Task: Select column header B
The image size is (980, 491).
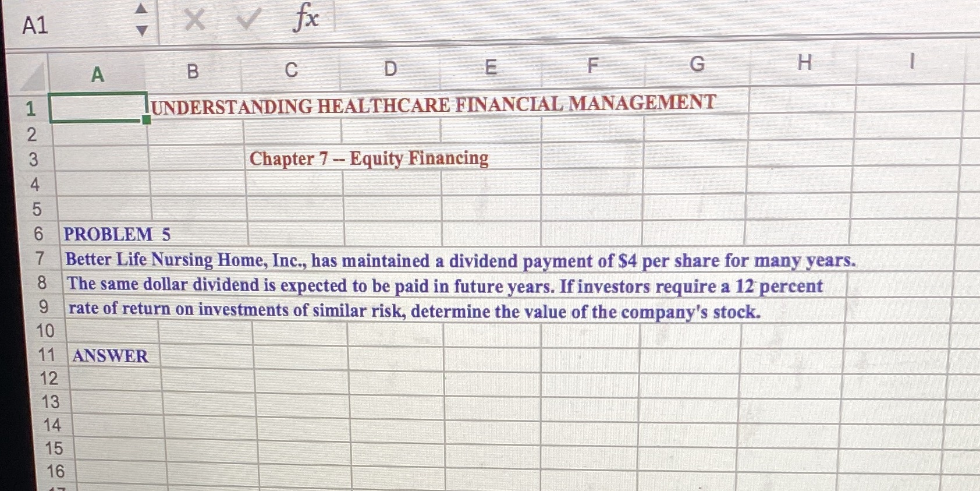Action: point(193,69)
